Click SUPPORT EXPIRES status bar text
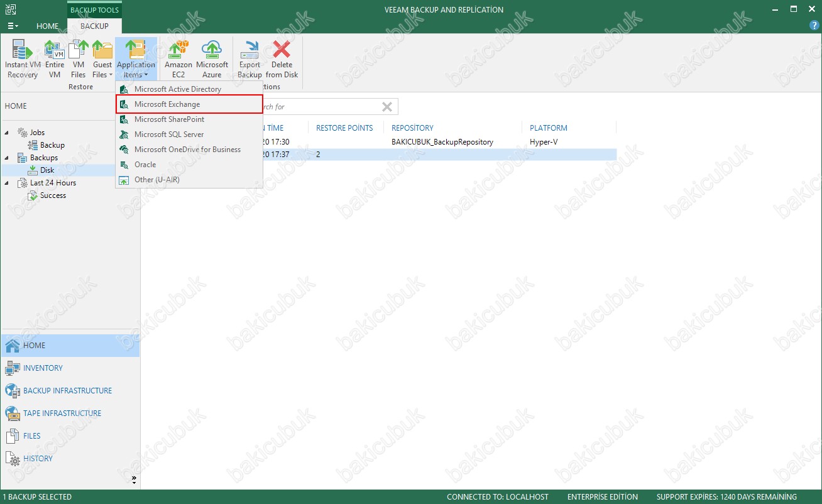The width and height of the screenshot is (822, 504). (x=726, y=497)
